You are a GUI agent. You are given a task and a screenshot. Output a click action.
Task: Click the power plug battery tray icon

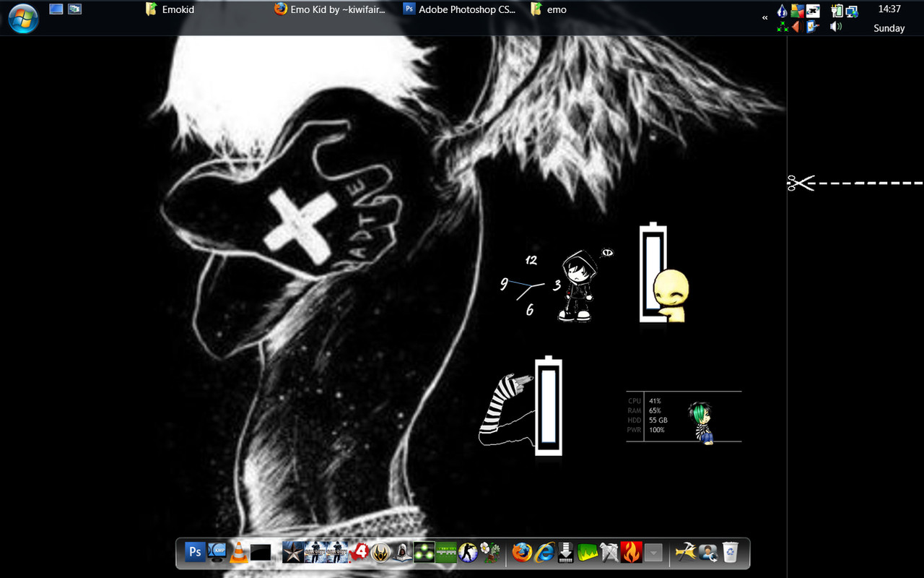click(837, 11)
